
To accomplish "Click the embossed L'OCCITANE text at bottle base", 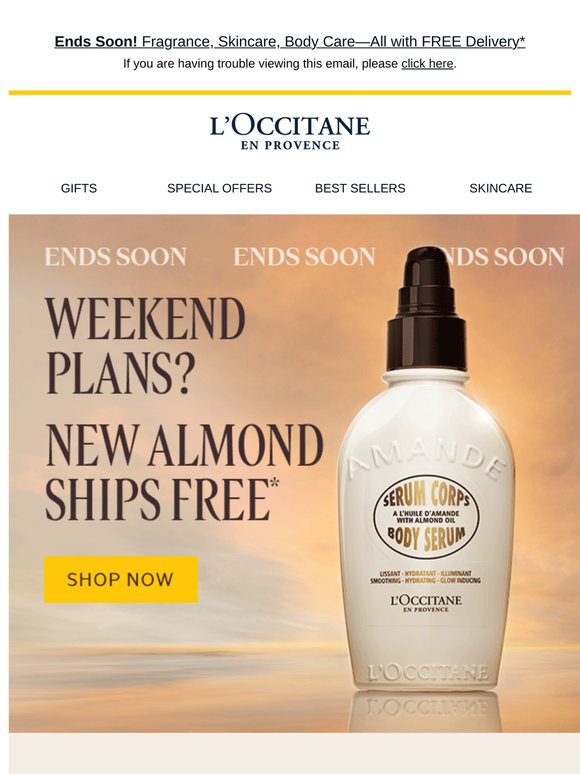I will click(427, 673).
